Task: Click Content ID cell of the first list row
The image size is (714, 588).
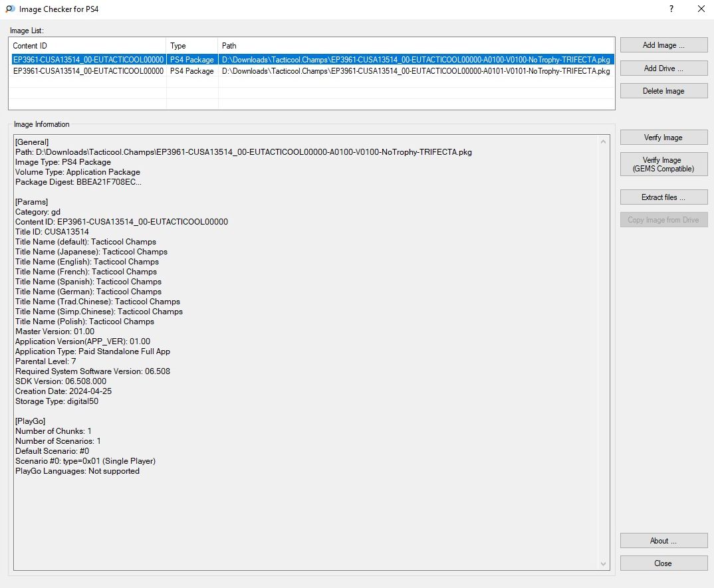Action: pyautogui.click(x=88, y=60)
